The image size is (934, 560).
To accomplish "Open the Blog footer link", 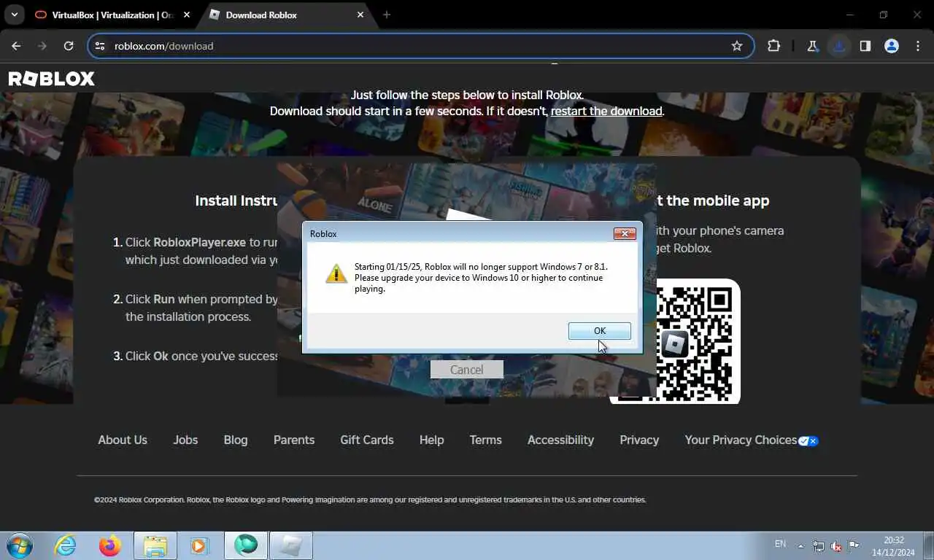I will pos(236,440).
